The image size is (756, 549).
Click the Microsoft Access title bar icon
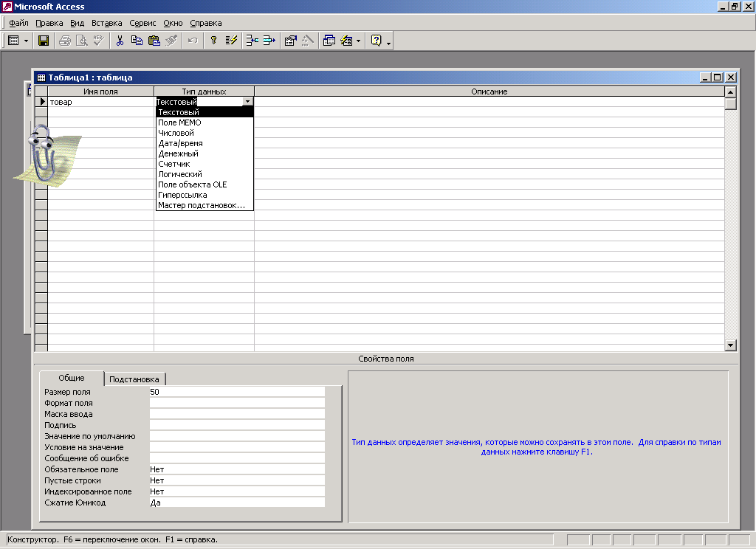[x=7, y=7]
